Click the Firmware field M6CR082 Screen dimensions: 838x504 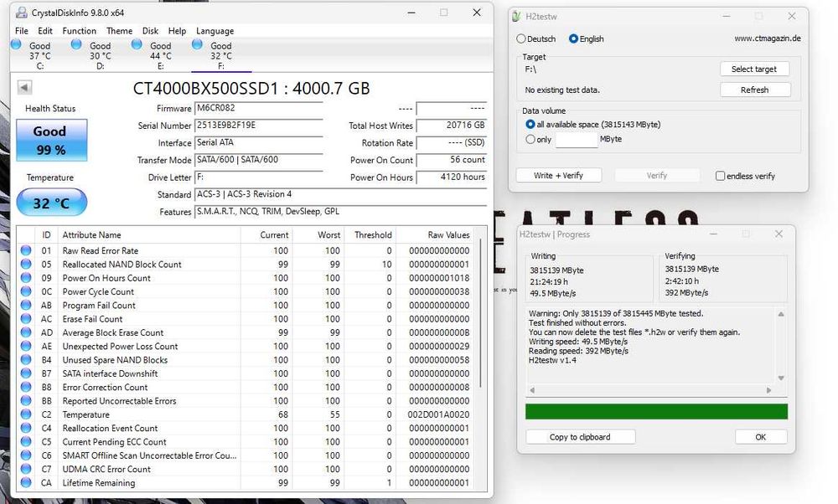pos(259,108)
